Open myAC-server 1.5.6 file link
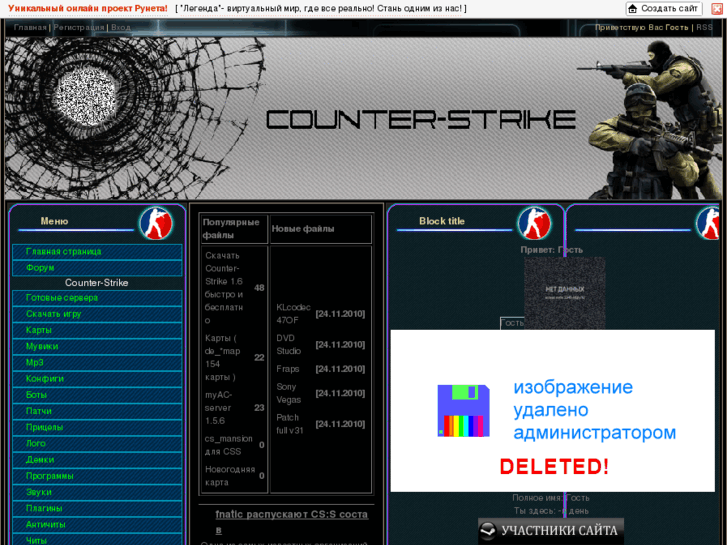The height and width of the screenshot is (545, 727). [x=218, y=408]
